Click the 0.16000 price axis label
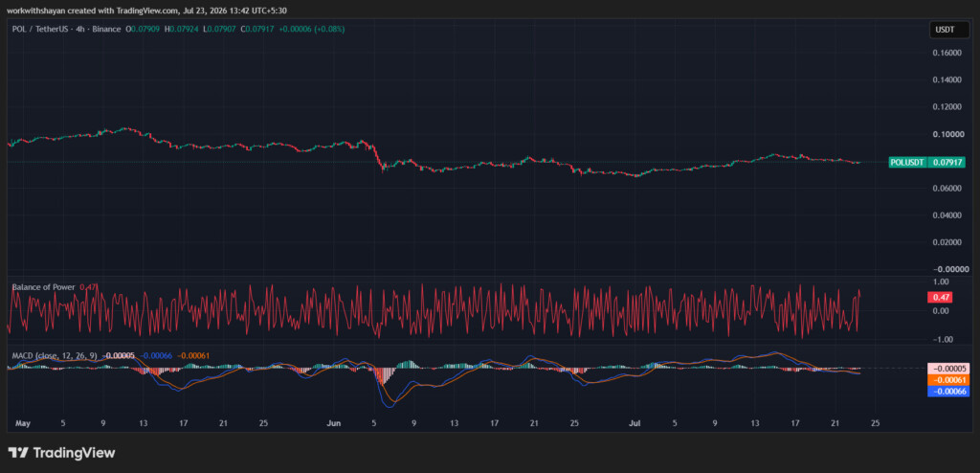This screenshot has width=980, height=473. (x=947, y=54)
